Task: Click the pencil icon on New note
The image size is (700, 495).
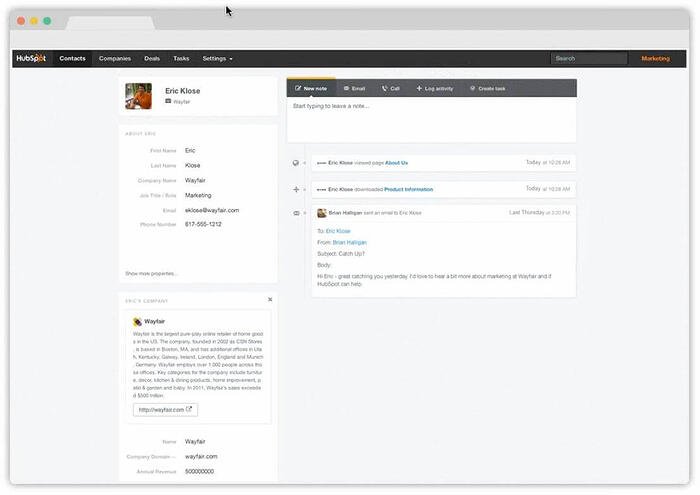Action: (x=298, y=88)
